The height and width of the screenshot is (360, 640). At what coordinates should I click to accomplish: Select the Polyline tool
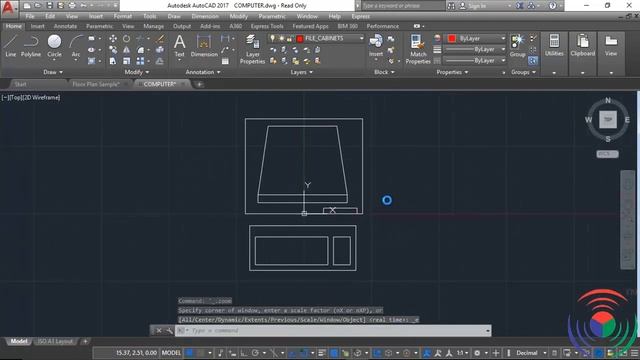(31, 45)
